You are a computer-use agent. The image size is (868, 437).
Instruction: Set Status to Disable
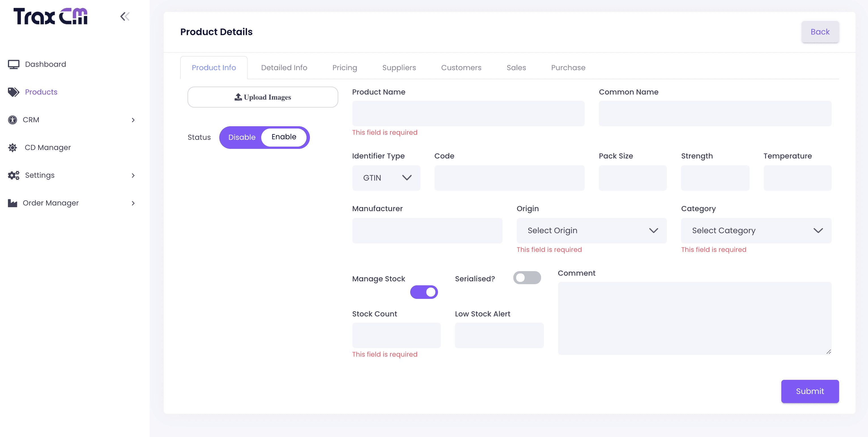242,137
